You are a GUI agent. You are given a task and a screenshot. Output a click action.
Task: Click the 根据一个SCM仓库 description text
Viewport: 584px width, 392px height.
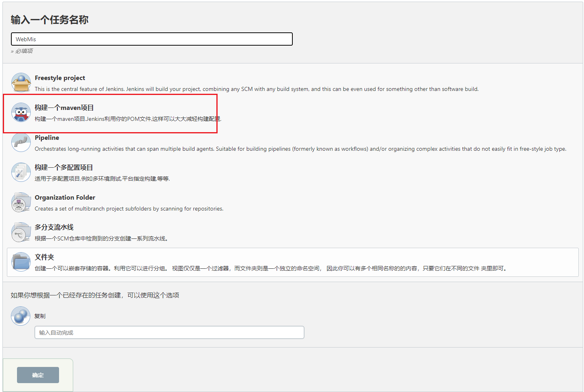(x=102, y=238)
